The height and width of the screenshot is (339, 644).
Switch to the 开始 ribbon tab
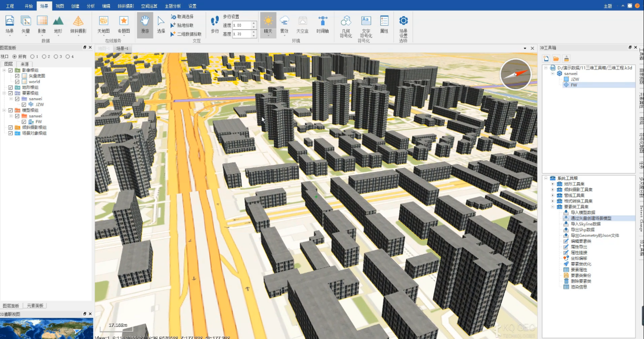(x=29, y=6)
